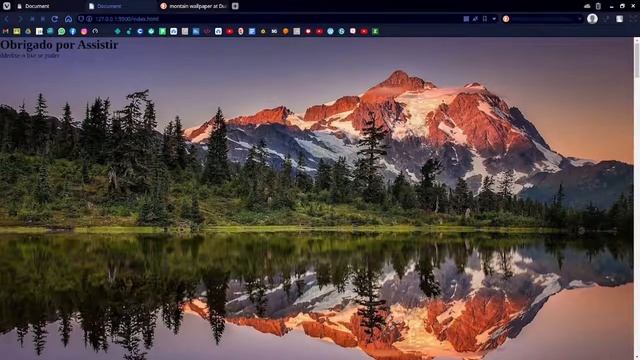This screenshot has height=360, width=640.
Task: Open the blue C bookmark icon
Action: [x=140, y=31]
